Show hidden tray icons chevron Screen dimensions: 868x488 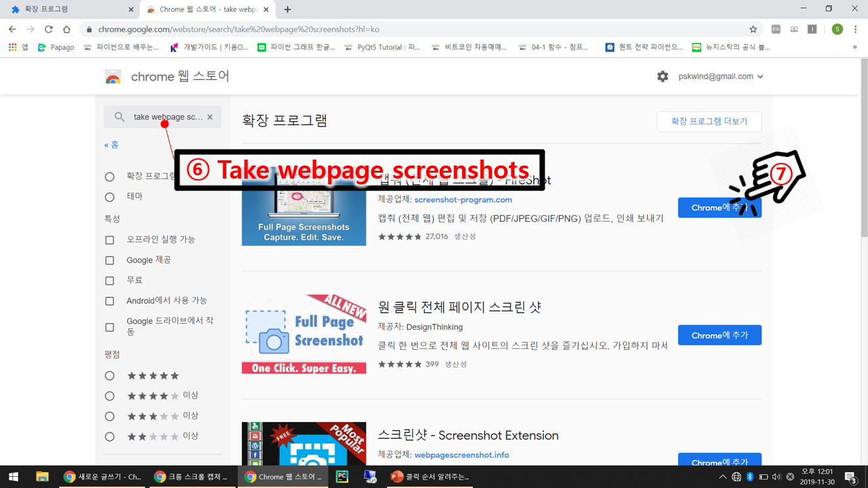[722, 477]
